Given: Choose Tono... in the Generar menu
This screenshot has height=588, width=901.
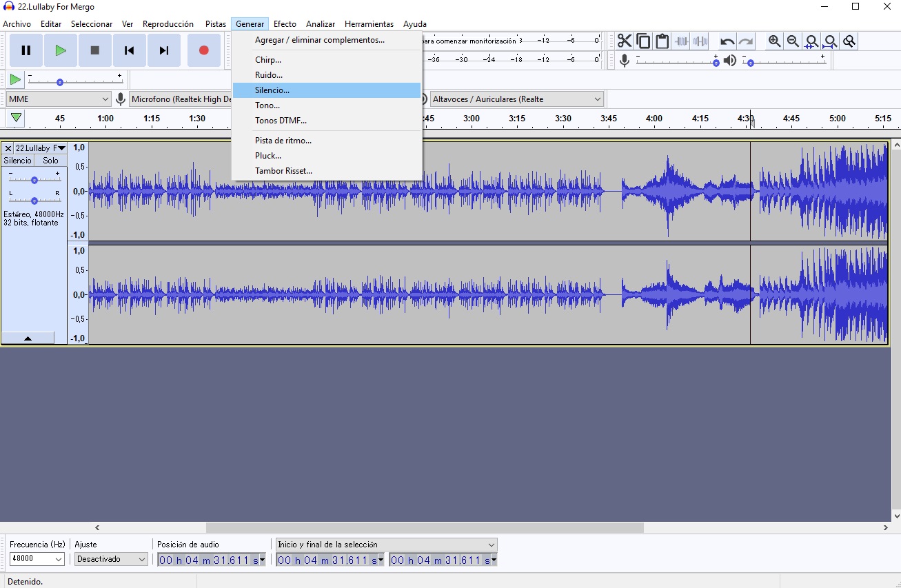Looking at the screenshot, I should point(267,105).
